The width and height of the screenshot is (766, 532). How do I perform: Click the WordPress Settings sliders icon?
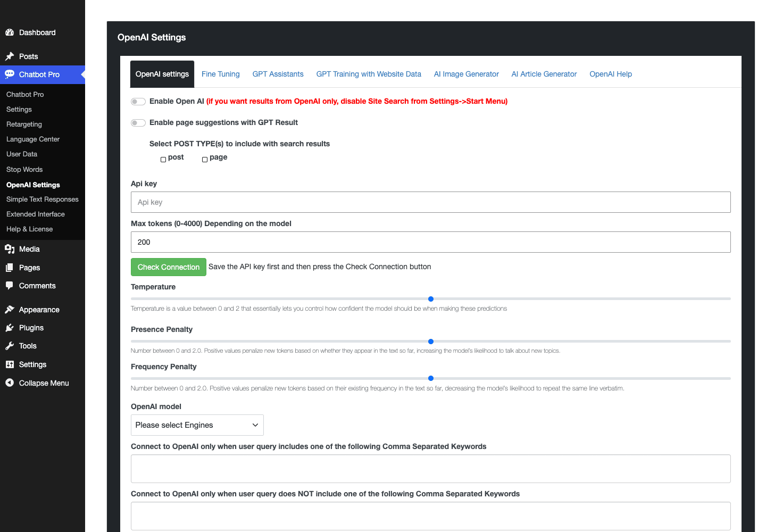pyautogui.click(x=10, y=364)
